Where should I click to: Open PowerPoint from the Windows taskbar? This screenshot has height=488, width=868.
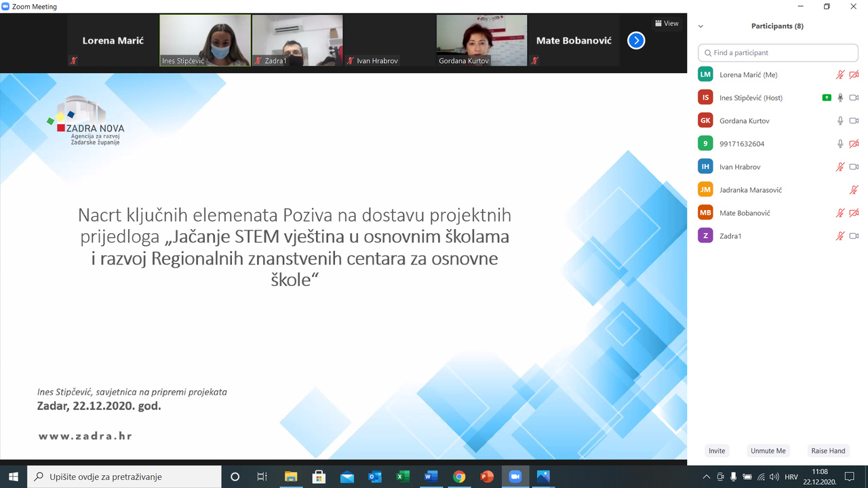click(x=486, y=476)
